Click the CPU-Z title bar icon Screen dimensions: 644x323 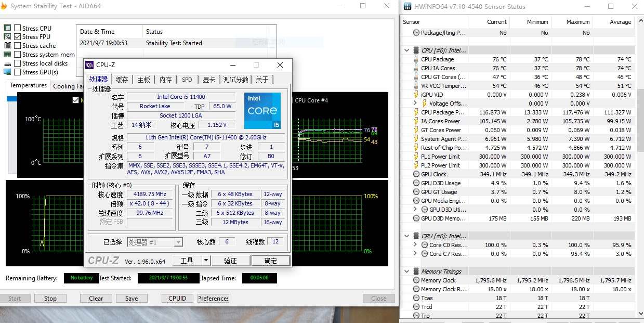pos(89,65)
